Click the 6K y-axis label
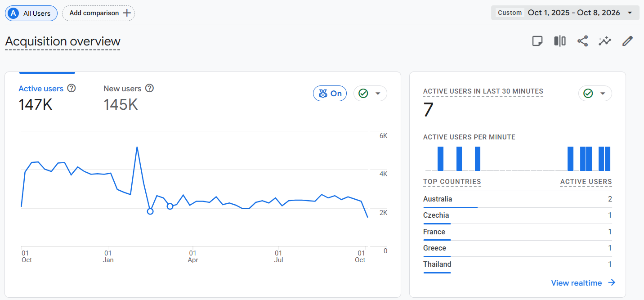 [x=383, y=136]
